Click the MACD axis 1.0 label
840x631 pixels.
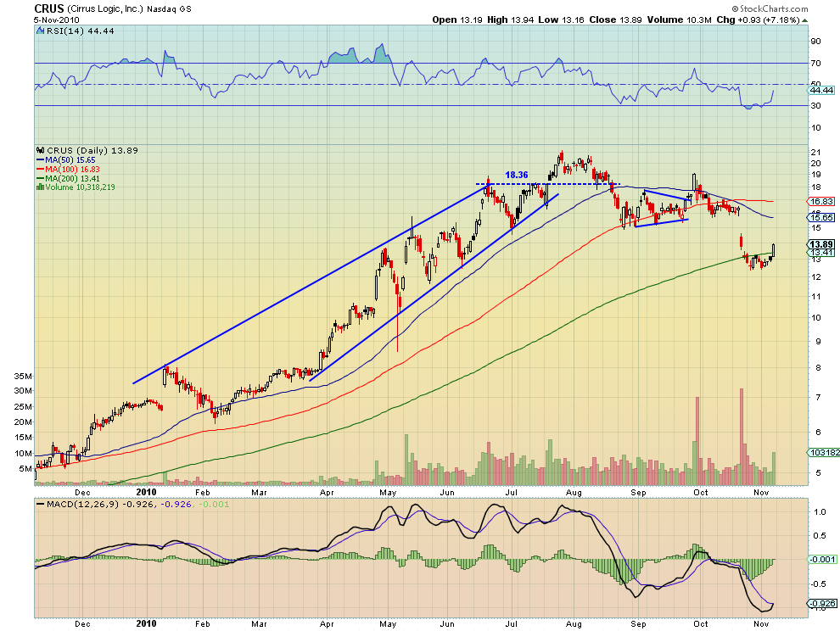click(819, 511)
